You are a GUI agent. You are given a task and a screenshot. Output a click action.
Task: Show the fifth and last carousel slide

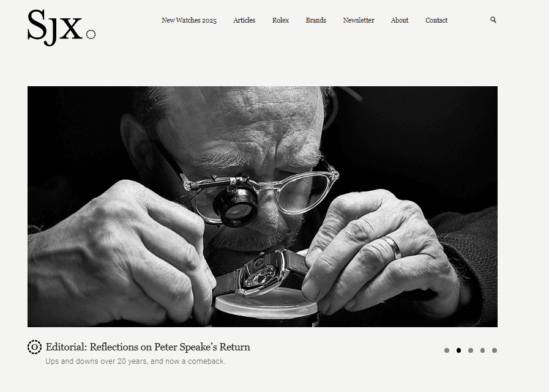click(x=494, y=350)
